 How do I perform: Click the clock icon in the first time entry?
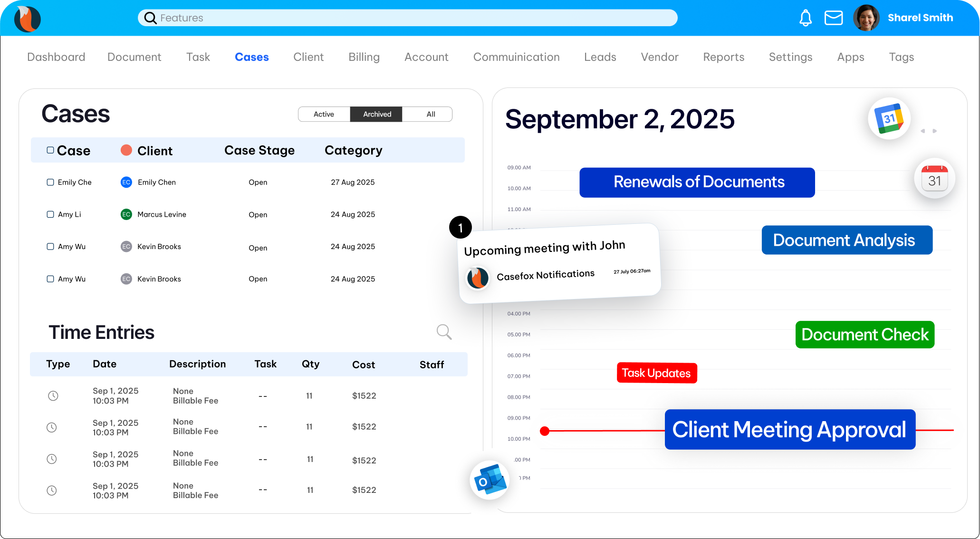click(x=53, y=395)
